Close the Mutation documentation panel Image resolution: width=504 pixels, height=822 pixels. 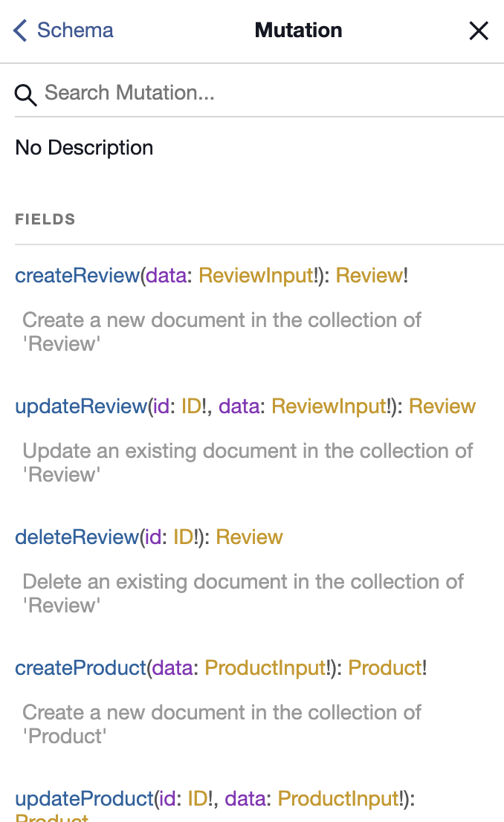[478, 30]
